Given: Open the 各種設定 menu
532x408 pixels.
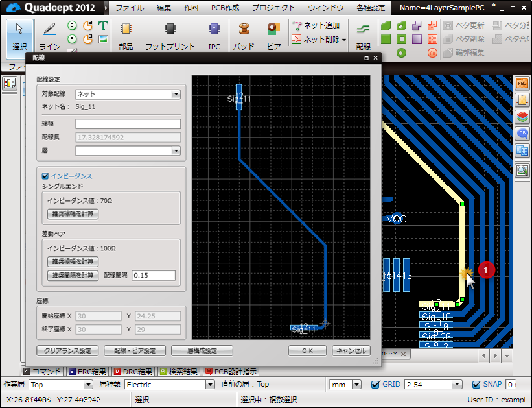Looking at the screenshot, I should pos(371,8).
